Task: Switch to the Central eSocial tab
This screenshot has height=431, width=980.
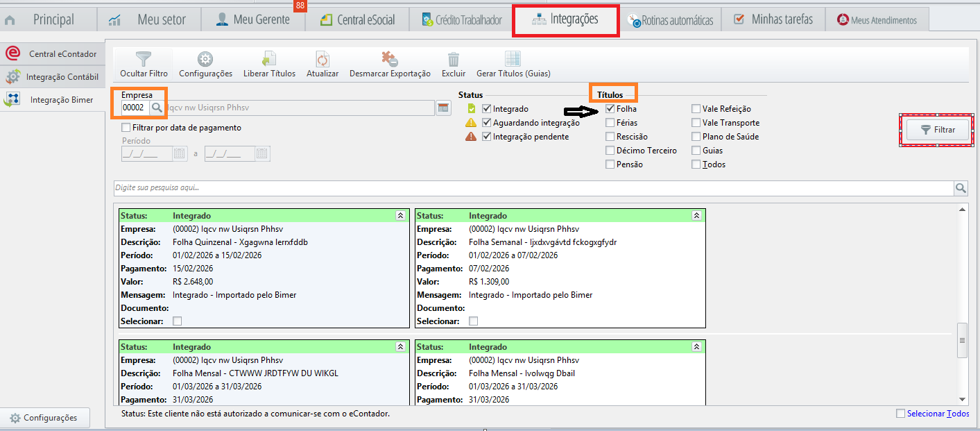Action: pyautogui.click(x=357, y=19)
